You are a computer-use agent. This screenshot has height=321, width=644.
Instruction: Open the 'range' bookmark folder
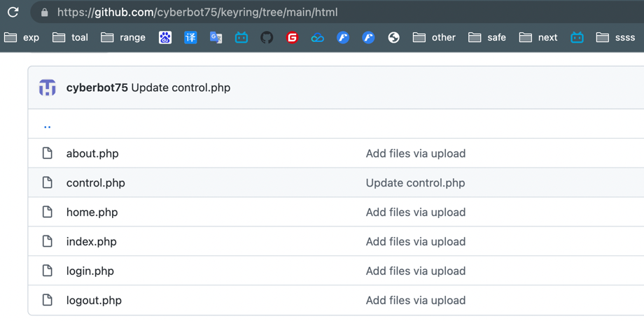123,37
